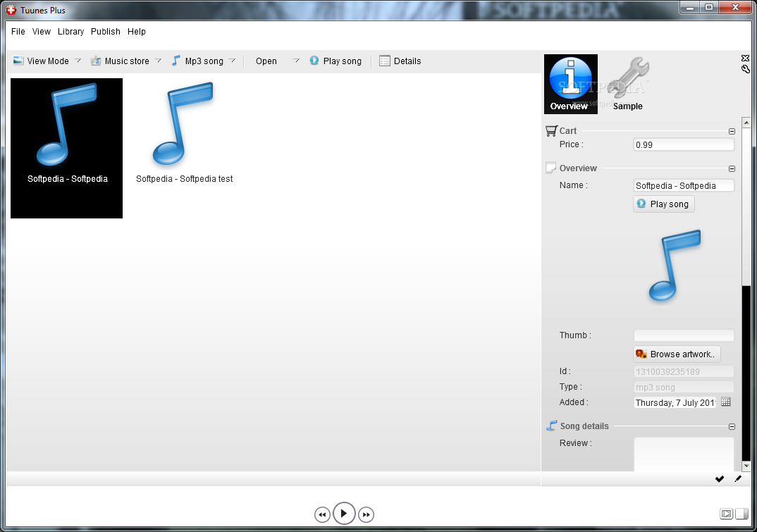Select the Softpedia - Softpedia song thumbnail

pyautogui.click(x=67, y=148)
